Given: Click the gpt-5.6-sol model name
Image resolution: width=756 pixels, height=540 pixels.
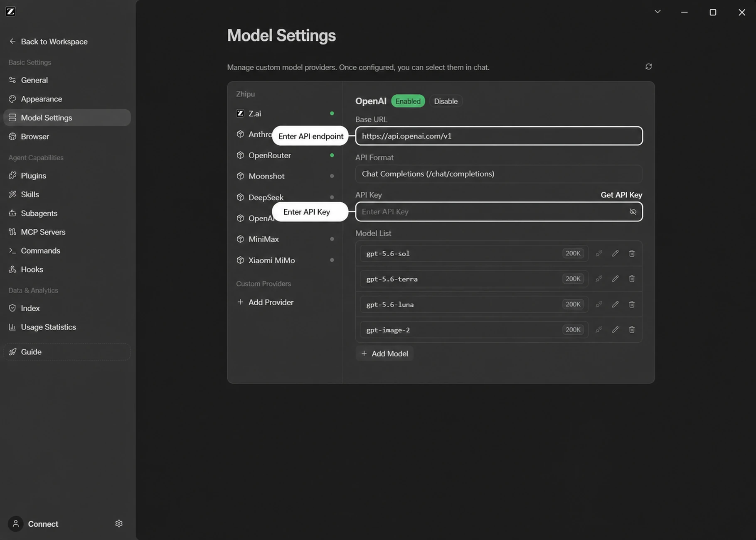Looking at the screenshot, I should pos(388,254).
